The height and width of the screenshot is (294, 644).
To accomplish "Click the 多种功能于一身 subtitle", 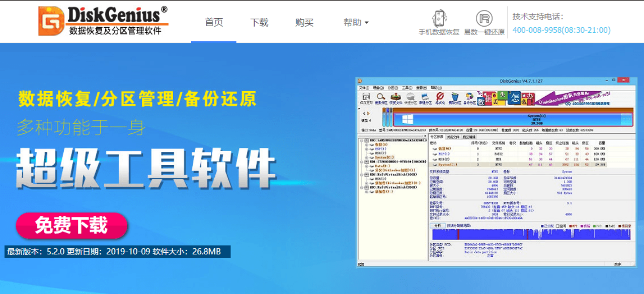I will click(x=81, y=127).
